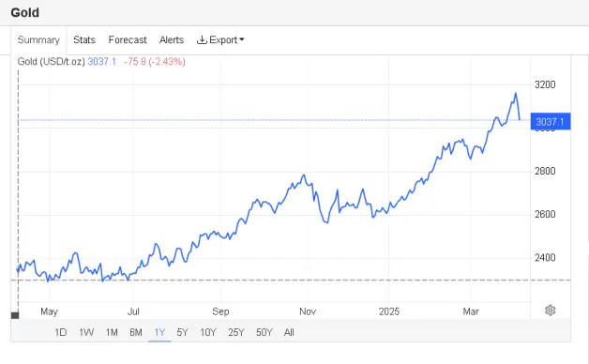589x364 pixels.
Task: Click the 2025 date axis label
Action: pyautogui.click(x=389, y=311)
